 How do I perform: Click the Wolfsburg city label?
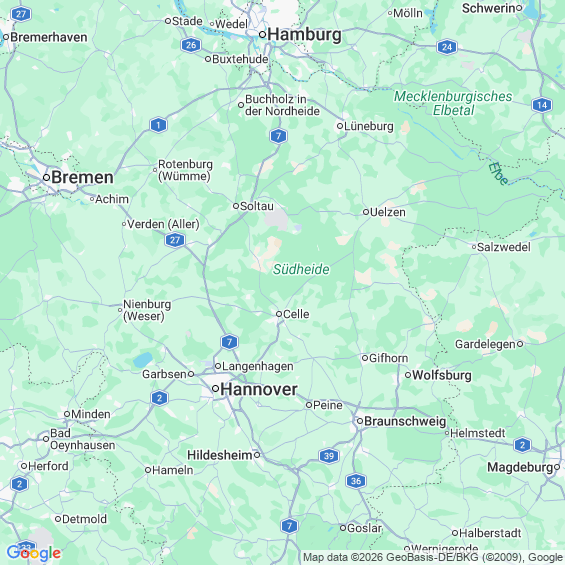tap(441, 375)
